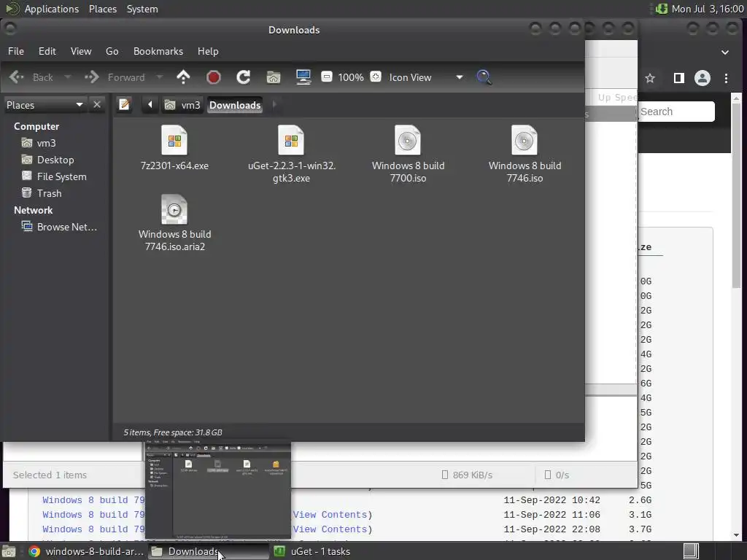This screenshot has height=560, width=747.
Task: Open Chrome profile avatar icon
Action: point(703,78)
